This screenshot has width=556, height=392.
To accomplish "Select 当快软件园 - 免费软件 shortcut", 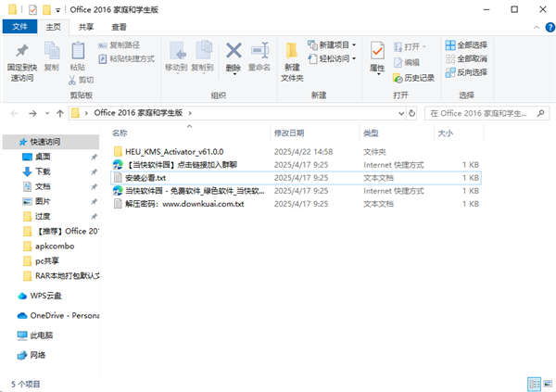I will [x=296, y=191].
